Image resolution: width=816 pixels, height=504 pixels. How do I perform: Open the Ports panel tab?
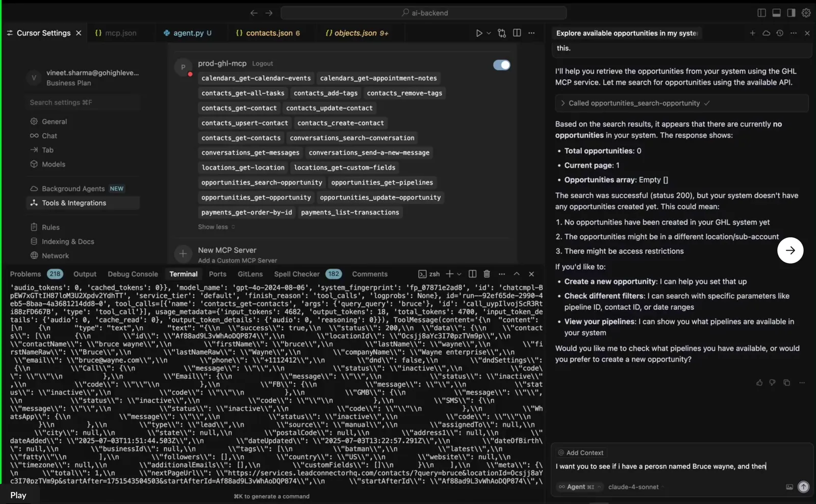tap(217, 274)
